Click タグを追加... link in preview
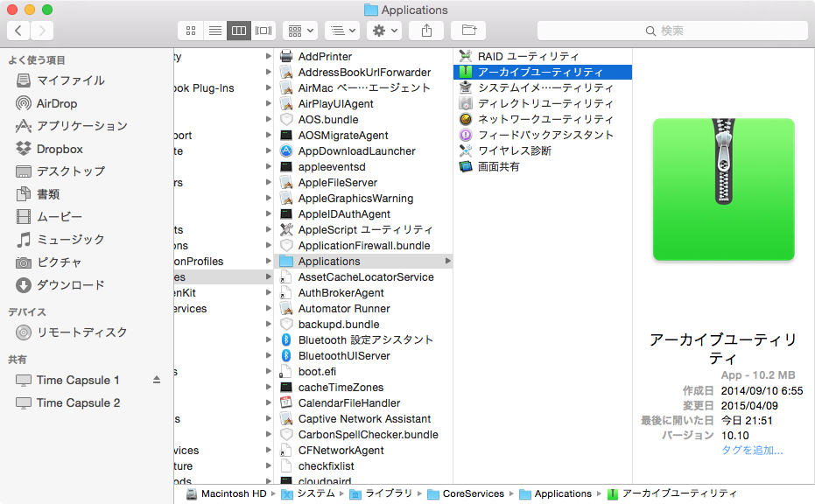 [752, 451]
